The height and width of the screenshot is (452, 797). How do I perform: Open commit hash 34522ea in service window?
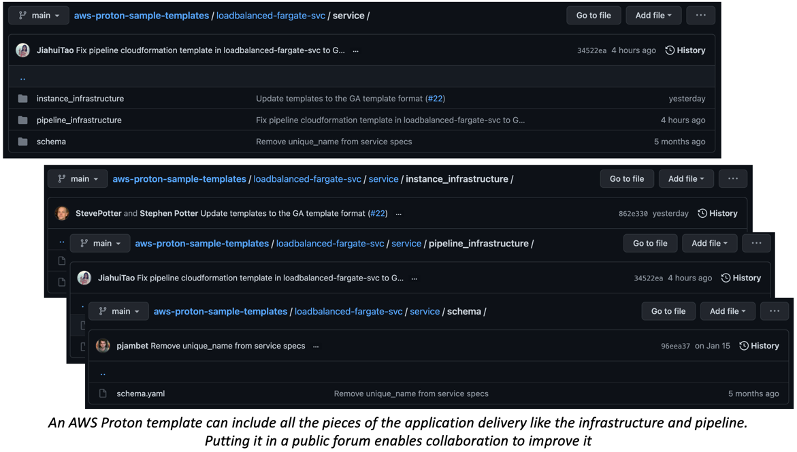592,50
